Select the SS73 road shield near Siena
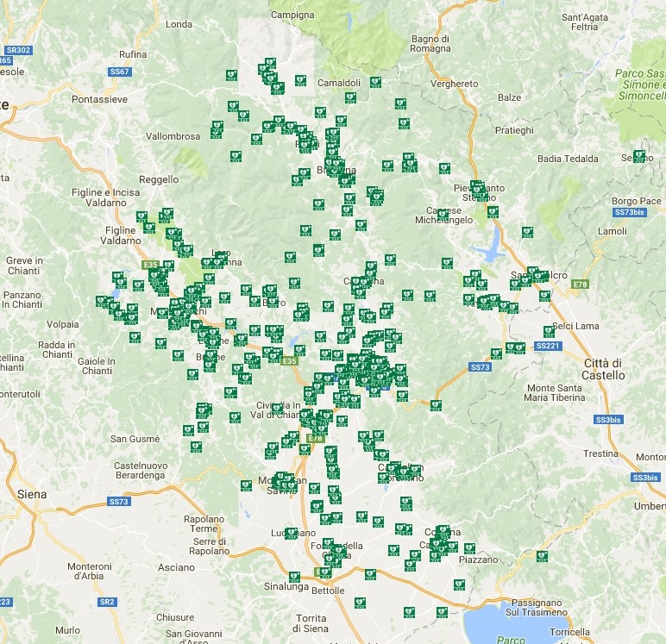The width and height of the screenshot is (666, 644). tap(118, 502)
